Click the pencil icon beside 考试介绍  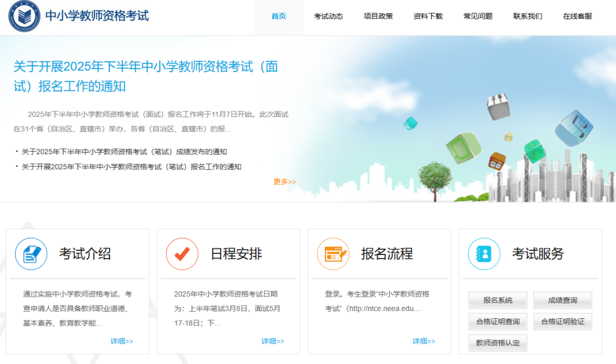(x=31, y=254)
